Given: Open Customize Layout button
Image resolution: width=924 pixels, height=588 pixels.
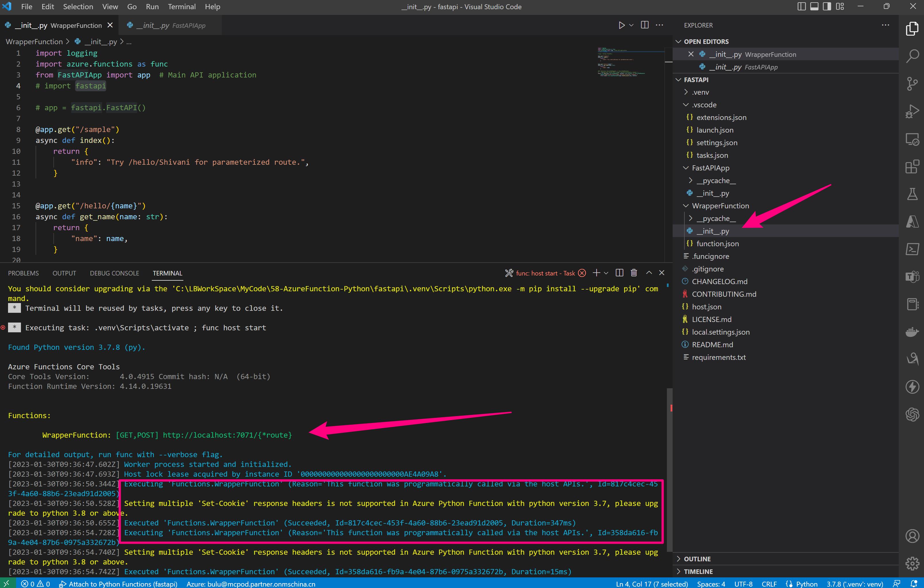Looking at the screenshot, I should click(x=840, y=7).
